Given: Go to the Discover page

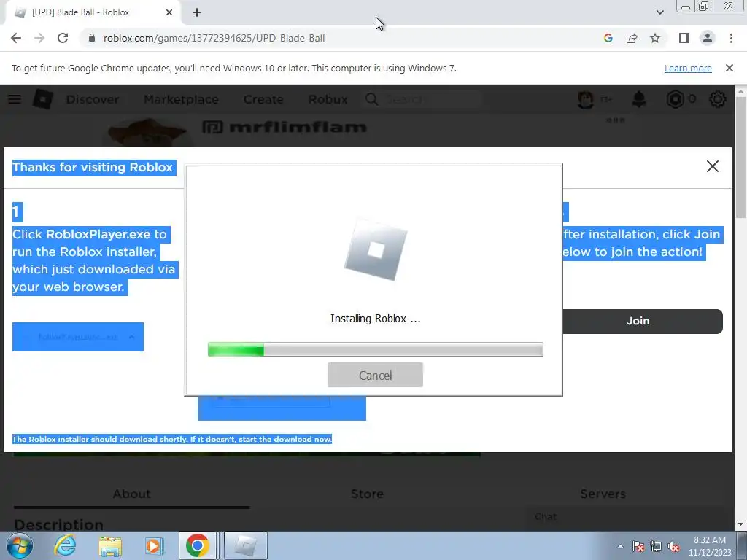Looking at the screenshot, I should (93, 99).
